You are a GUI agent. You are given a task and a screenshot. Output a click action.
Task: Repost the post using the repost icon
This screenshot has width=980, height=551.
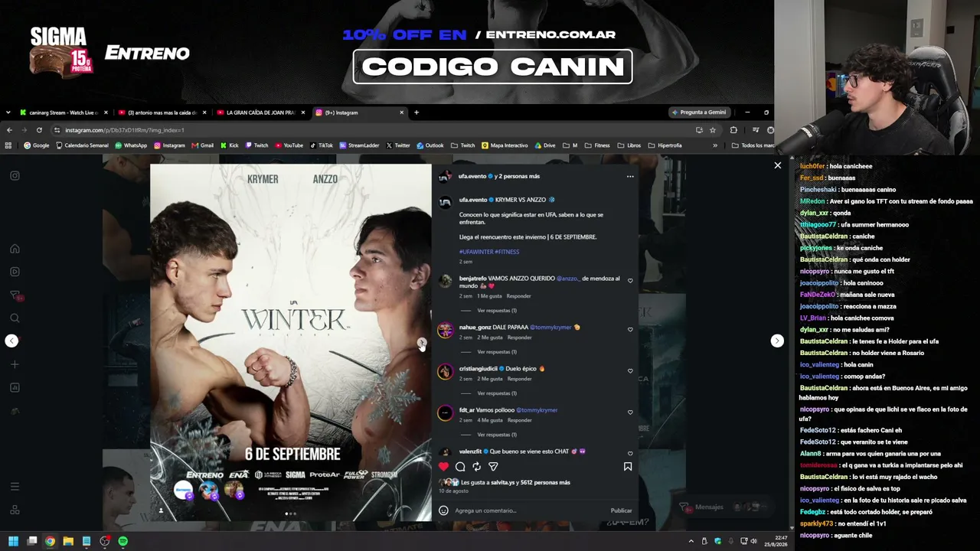point(476,466)
